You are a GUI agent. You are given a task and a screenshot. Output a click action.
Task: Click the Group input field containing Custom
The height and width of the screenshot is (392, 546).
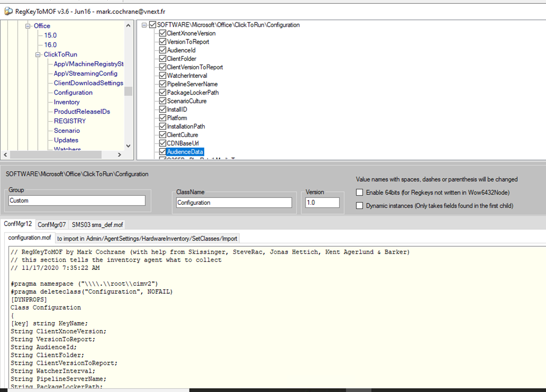[77, 201]
